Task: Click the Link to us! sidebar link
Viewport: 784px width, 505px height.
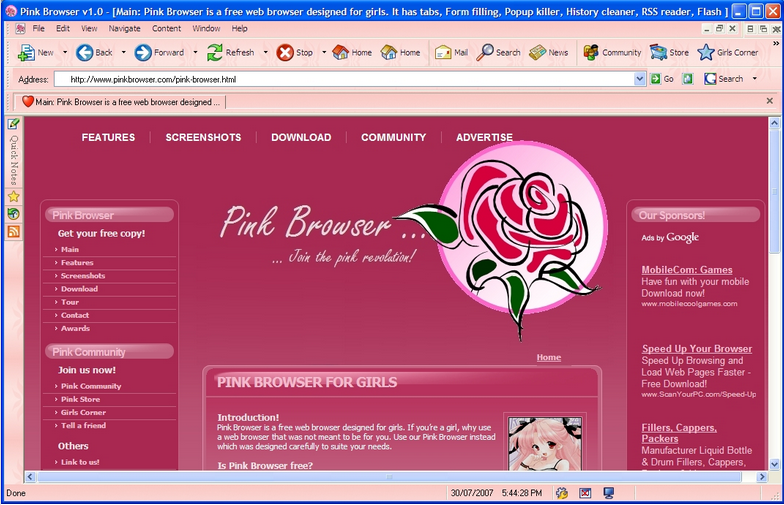Action: pos(80,462)
